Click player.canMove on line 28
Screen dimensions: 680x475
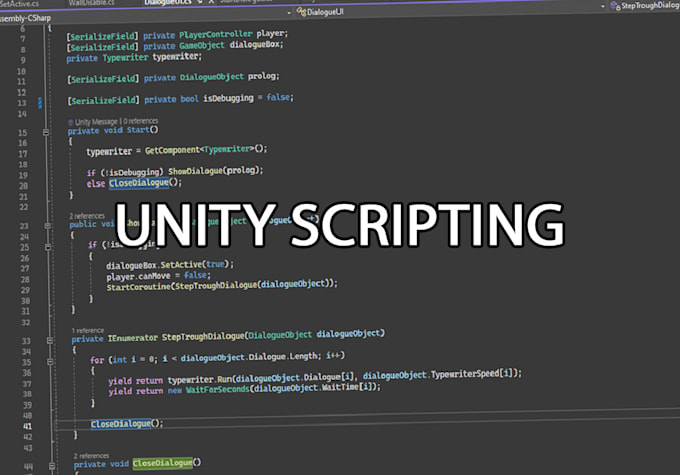(138, 276)
